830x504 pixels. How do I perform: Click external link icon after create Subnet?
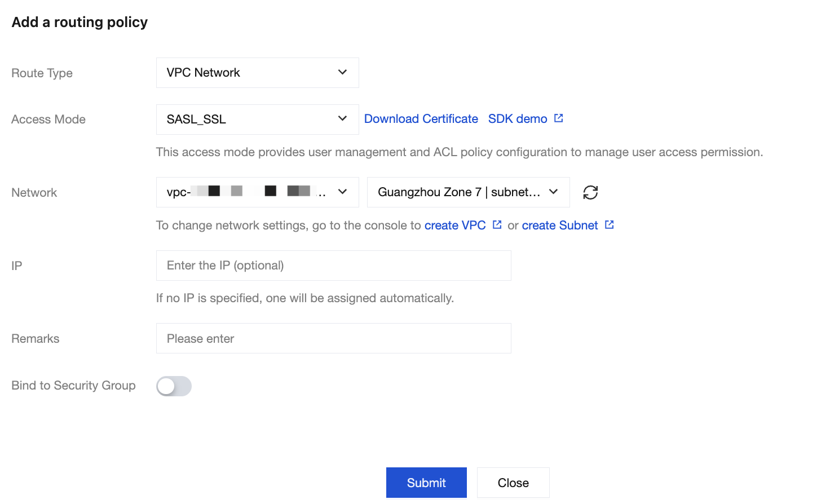609,224
